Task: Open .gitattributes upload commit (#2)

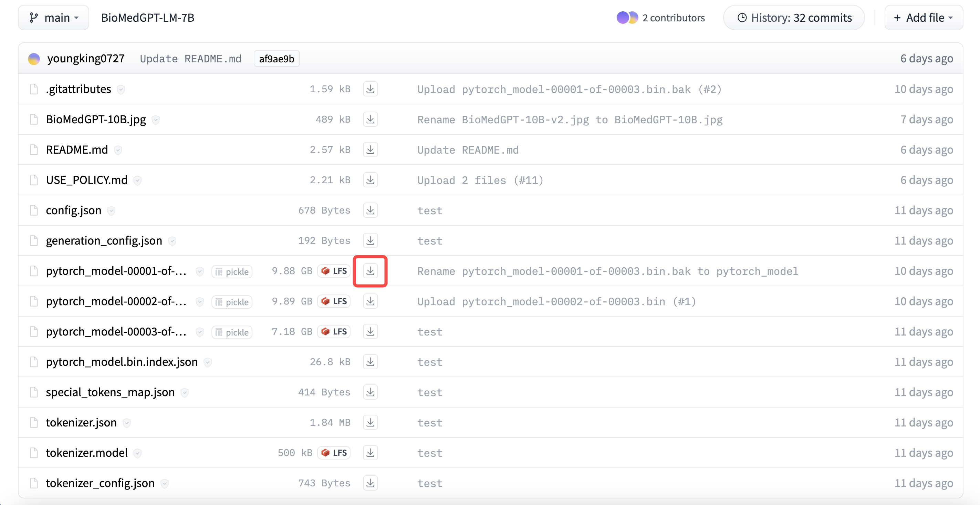Action: (570, 89)
